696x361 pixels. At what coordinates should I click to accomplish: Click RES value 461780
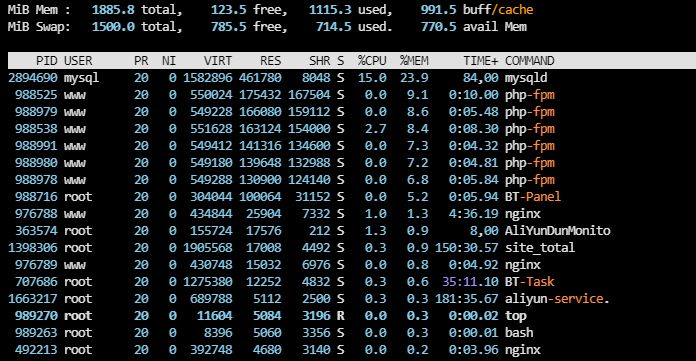[260, 78]
